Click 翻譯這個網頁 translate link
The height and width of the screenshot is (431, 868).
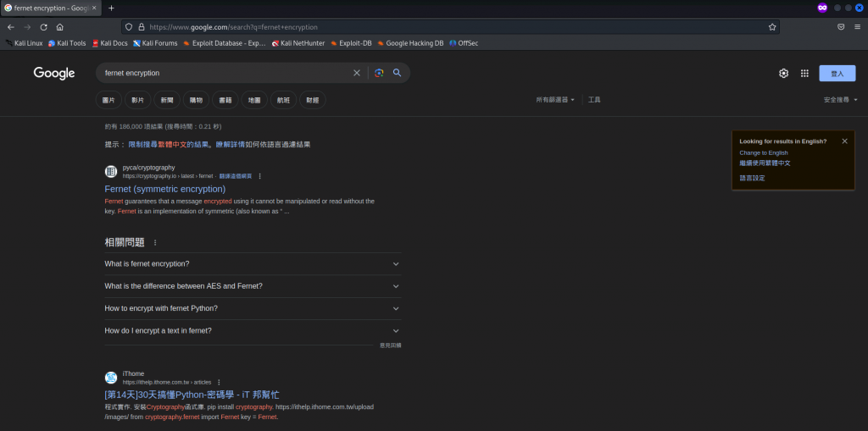236,176
